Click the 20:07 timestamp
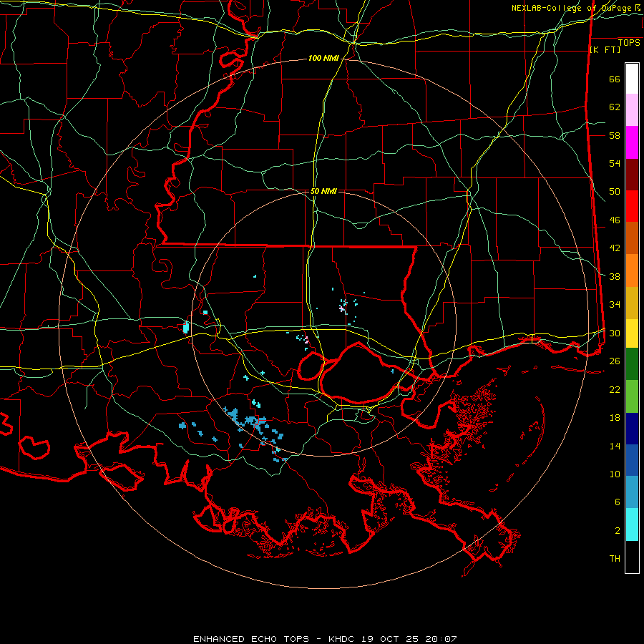Image resolution: width=644 pixels, height=644 pixels. tap(442, 639)
